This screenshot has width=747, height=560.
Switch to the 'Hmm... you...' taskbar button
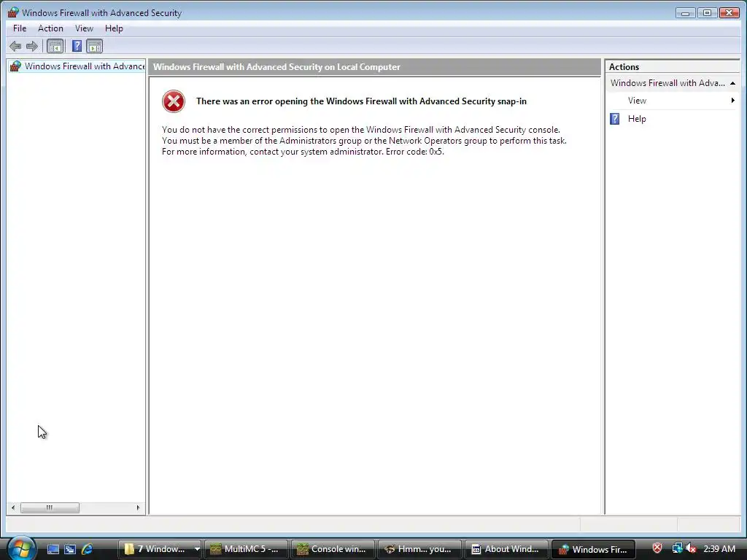pos(419,549)
